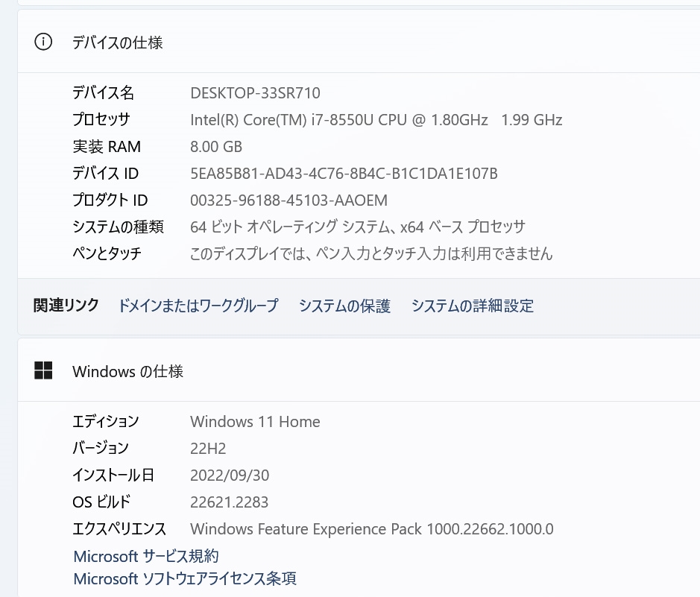The height and width of the screenshot is (597, 700).
Task: Open the Microsoft ソフトウェアライセンス条項 link
Action: (x=185, y=578)
